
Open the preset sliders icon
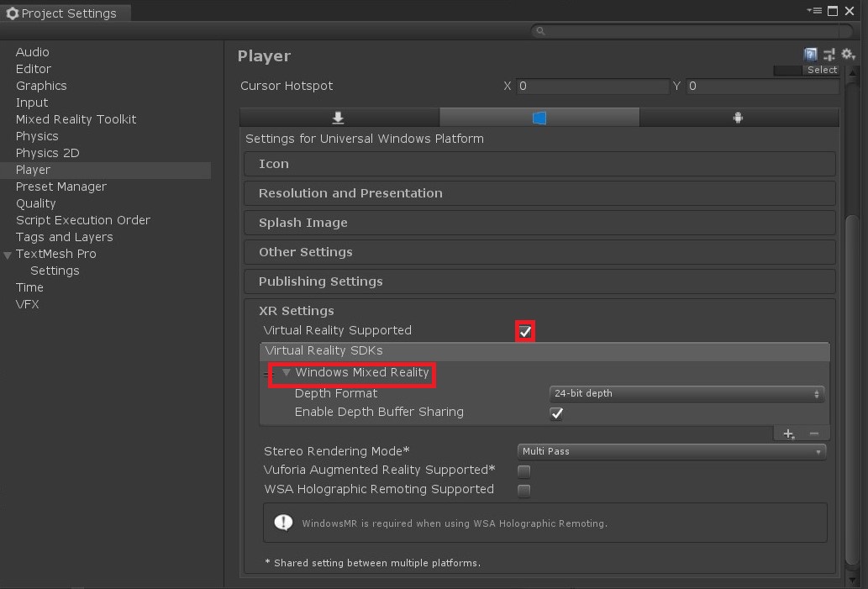[829, 55]
